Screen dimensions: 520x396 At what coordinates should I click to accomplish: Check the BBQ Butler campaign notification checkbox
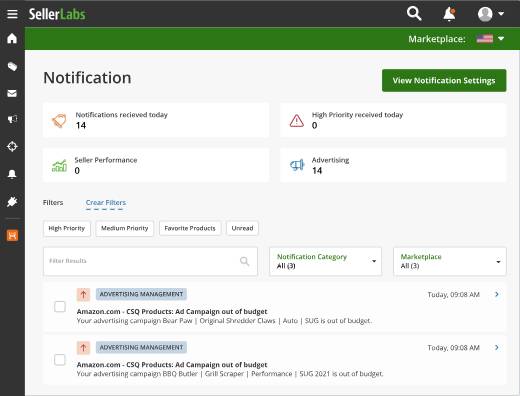(x=60, y=360)
